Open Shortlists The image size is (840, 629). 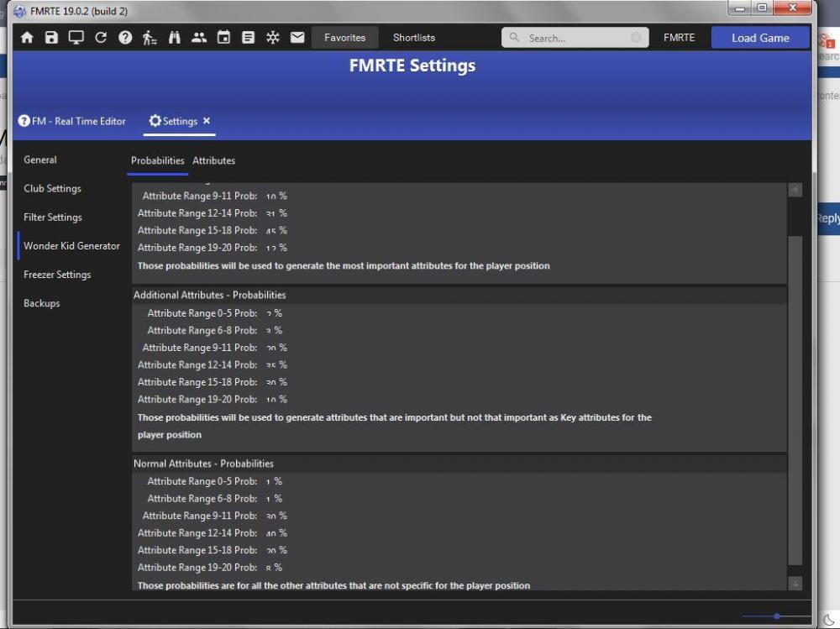coord(414,38)
